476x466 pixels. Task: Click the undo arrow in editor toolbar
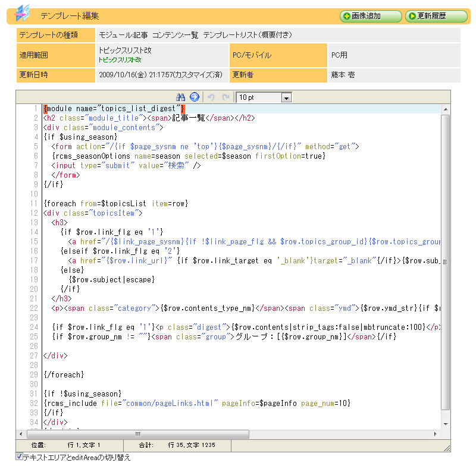[211, 97]
